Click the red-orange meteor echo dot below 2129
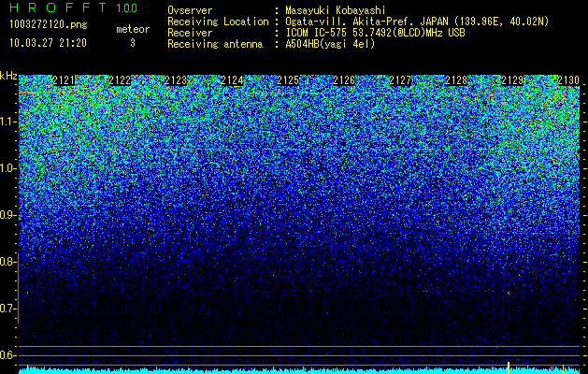The image size is (588, 374). [509, 293]
